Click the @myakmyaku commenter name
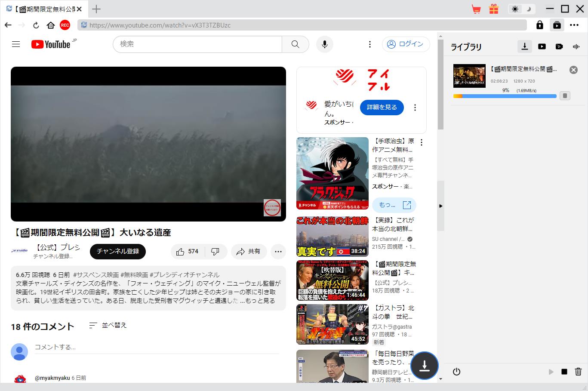This screenshot has height=391, width=588. (x=52, y=378)
